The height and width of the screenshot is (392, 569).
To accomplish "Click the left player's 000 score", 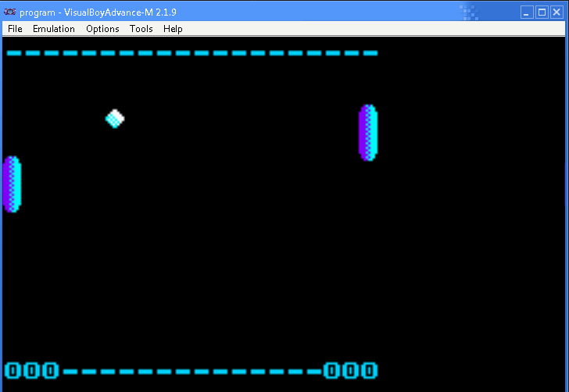I will point(31,371).
